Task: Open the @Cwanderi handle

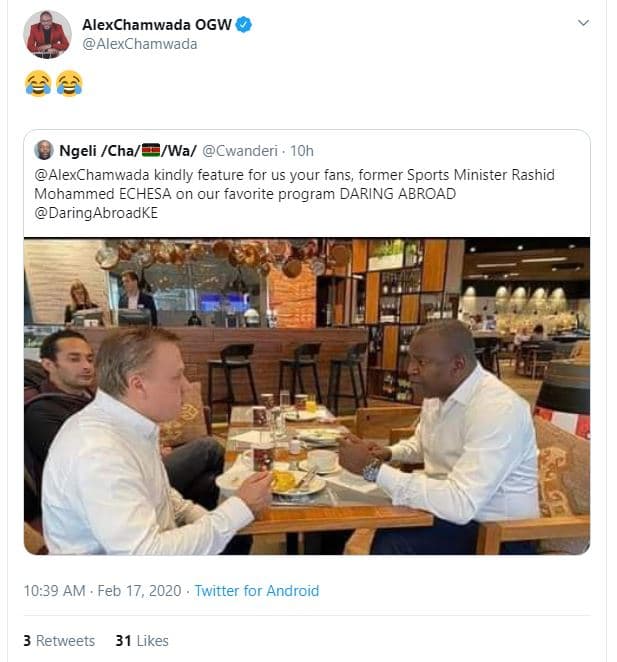Action: [x=242, y=151]
